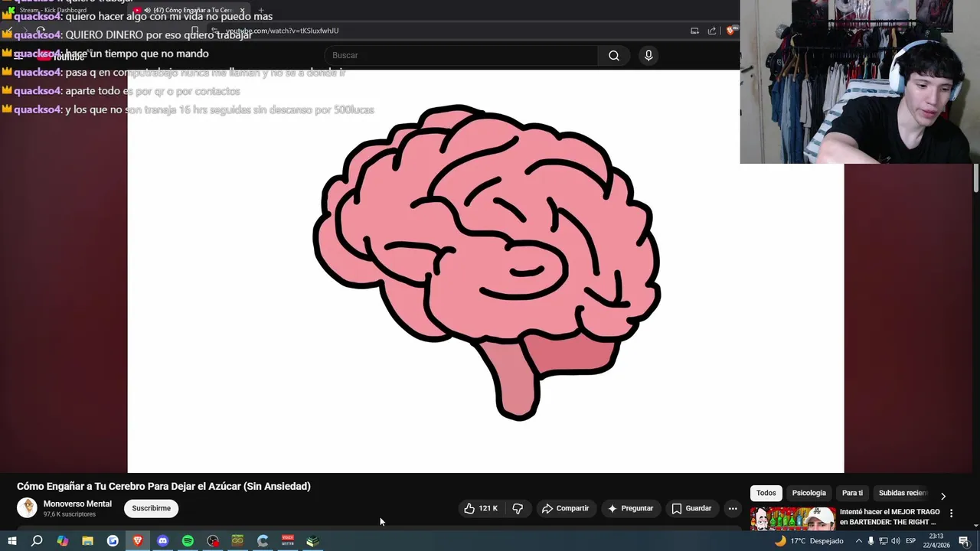The image size is (980, 551).
Task: Select the Psicología filter chip
Action: 808,493
